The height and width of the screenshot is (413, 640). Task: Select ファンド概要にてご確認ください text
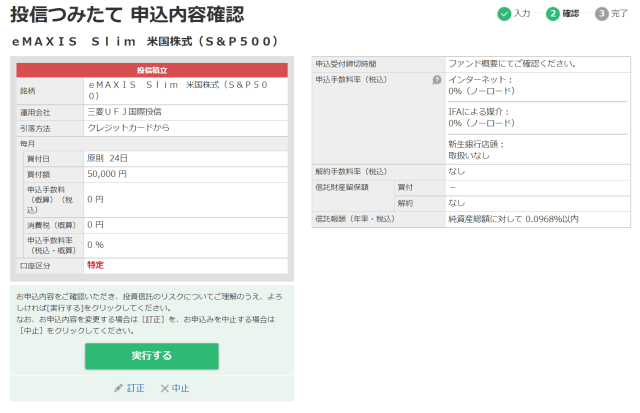click(x=513, y=64)
